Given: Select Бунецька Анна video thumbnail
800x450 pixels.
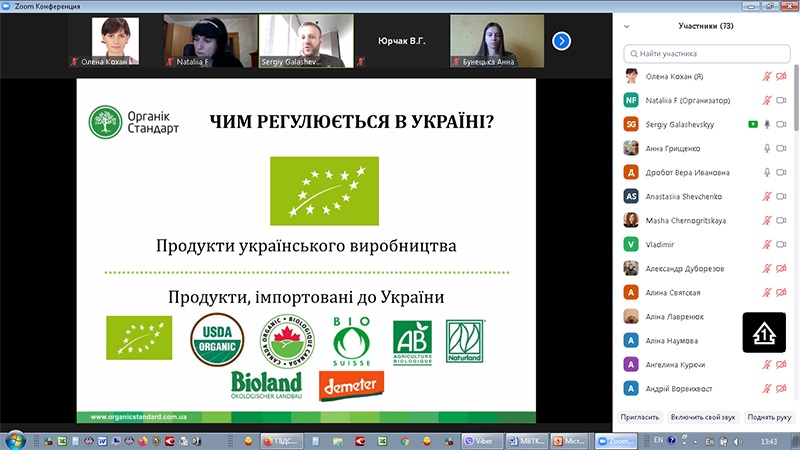Looking at the screenshot, I should pos(497,41).
